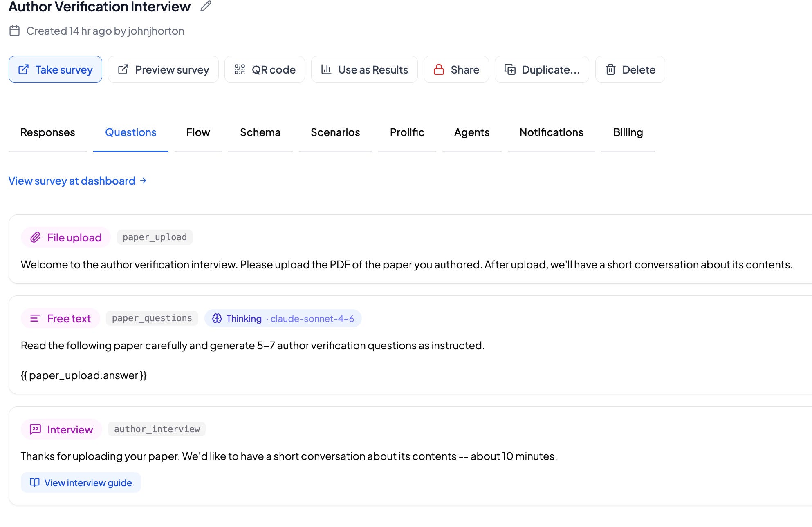Go to the Billing tab
This screenshot has height=527, width=812.
(628, 132)
